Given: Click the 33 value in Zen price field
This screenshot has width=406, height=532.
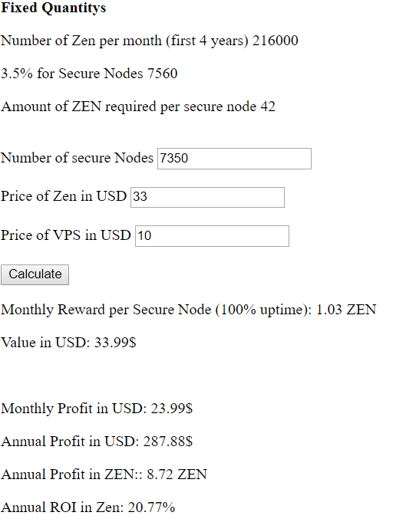Looking at the screenshot, I should point(140,197).
